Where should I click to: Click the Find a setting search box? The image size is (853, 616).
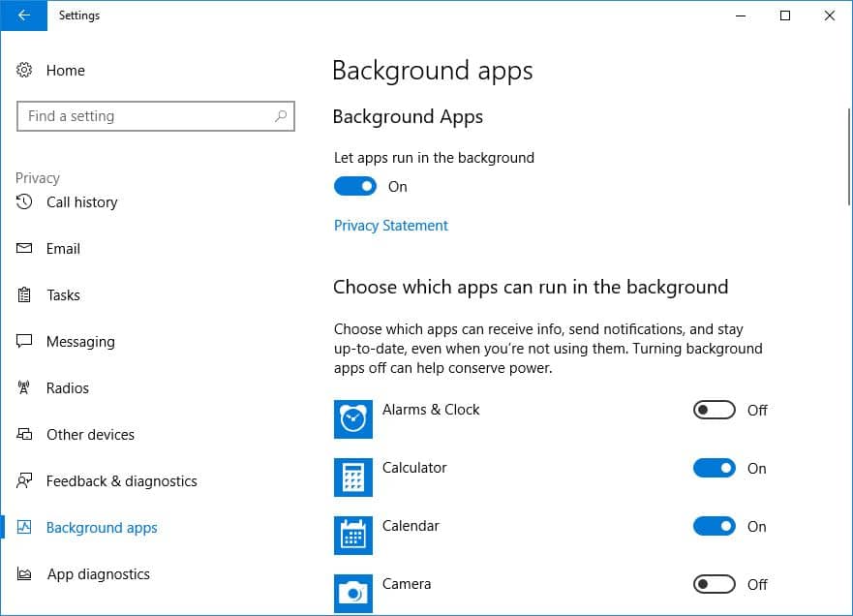[145, 116]
